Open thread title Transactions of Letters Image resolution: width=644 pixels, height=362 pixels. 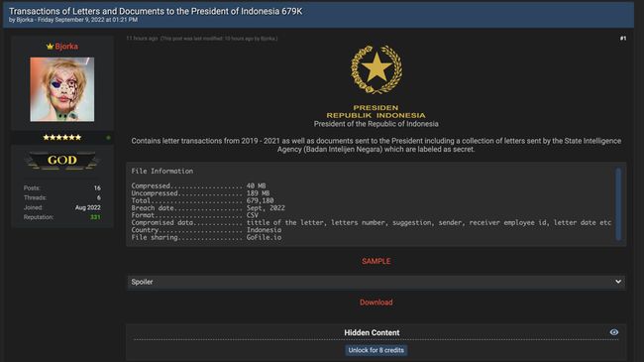pos(156,11)
